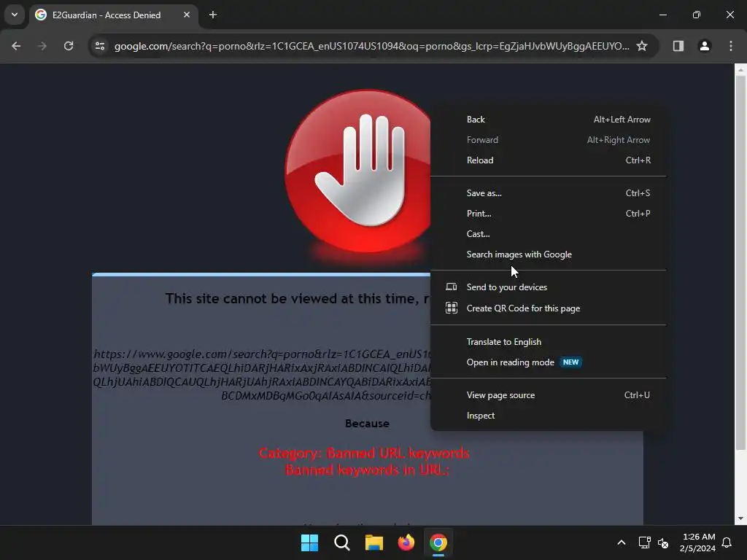Click the 'Because' text on page
Viewport: 747px width, 560px height.
(368, 424)
